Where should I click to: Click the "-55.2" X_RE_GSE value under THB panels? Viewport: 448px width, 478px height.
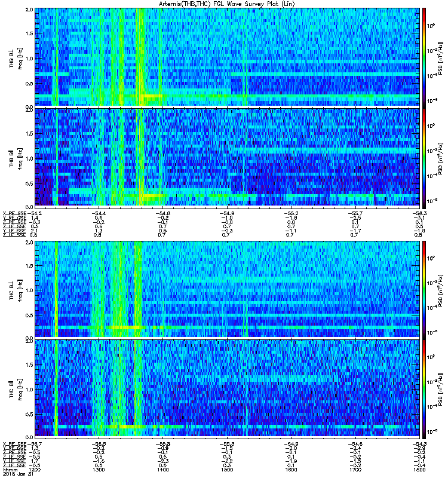point(291,213)
